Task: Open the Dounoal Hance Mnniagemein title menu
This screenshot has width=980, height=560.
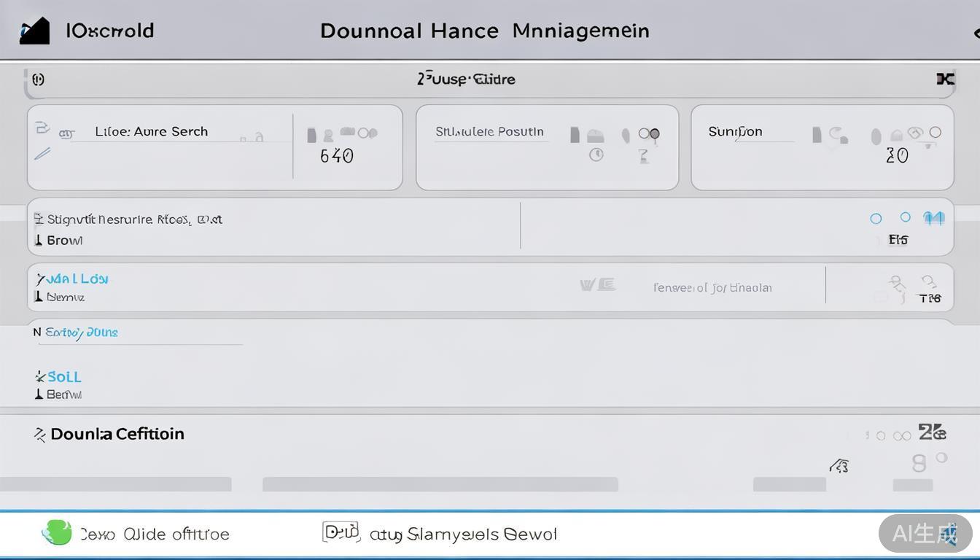Action: (x=484, y=31)
